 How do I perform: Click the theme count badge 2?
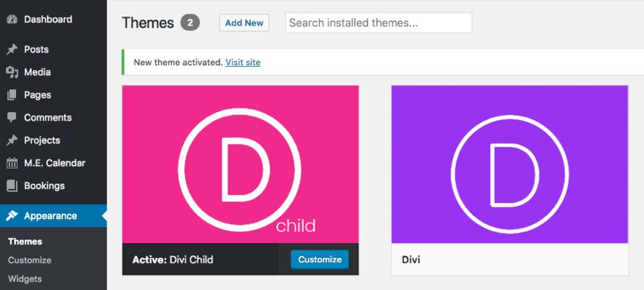coord(190,23)
